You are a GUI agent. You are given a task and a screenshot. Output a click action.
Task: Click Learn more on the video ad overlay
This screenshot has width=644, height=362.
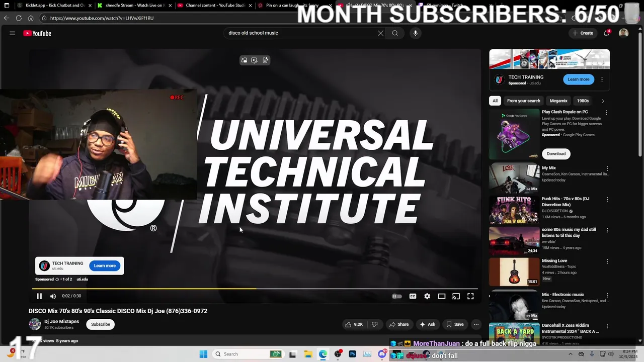coord(105,265)
